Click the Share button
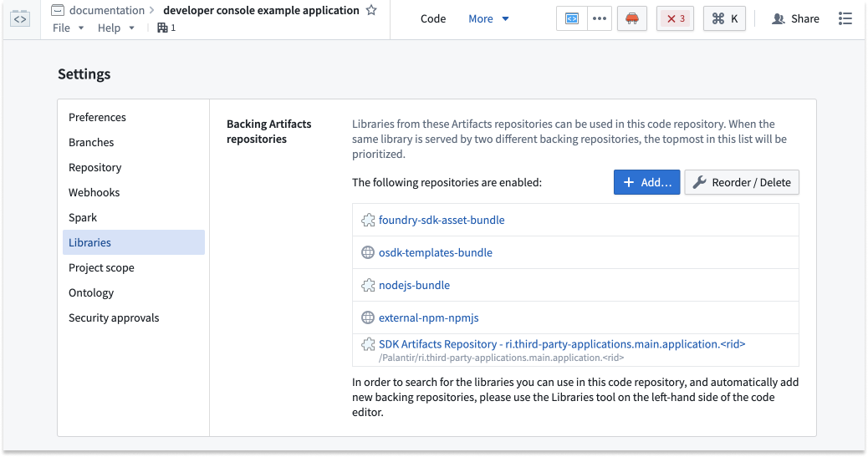The height and width of the screenshot is (457, 868). pyautogui.click(x=795, y=19)
